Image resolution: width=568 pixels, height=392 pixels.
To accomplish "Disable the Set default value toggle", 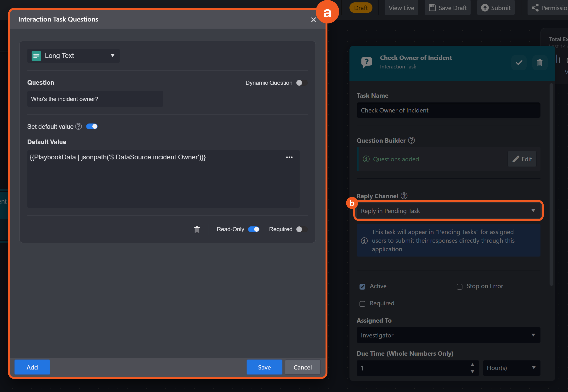I will click(x=92, y=127).
